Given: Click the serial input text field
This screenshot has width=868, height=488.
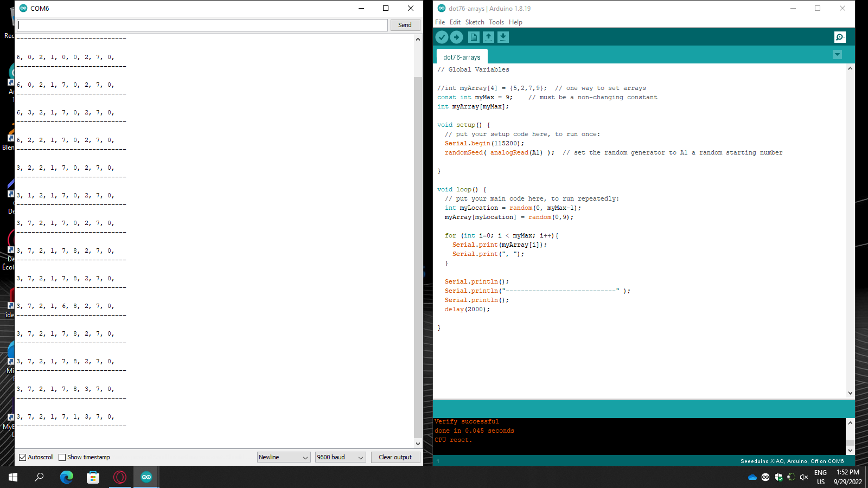Looking at the screenshot, I should coord(202,25).
